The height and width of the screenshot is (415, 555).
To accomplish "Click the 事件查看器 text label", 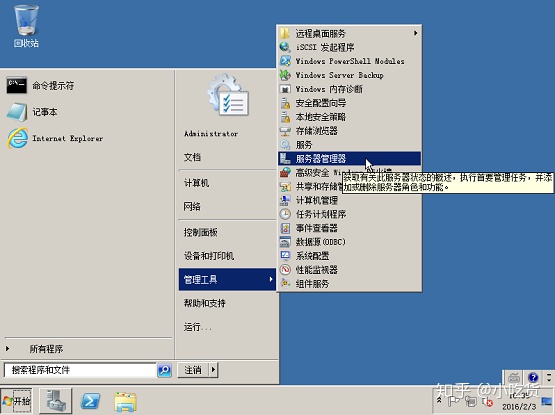I will [x=316, y=228].
